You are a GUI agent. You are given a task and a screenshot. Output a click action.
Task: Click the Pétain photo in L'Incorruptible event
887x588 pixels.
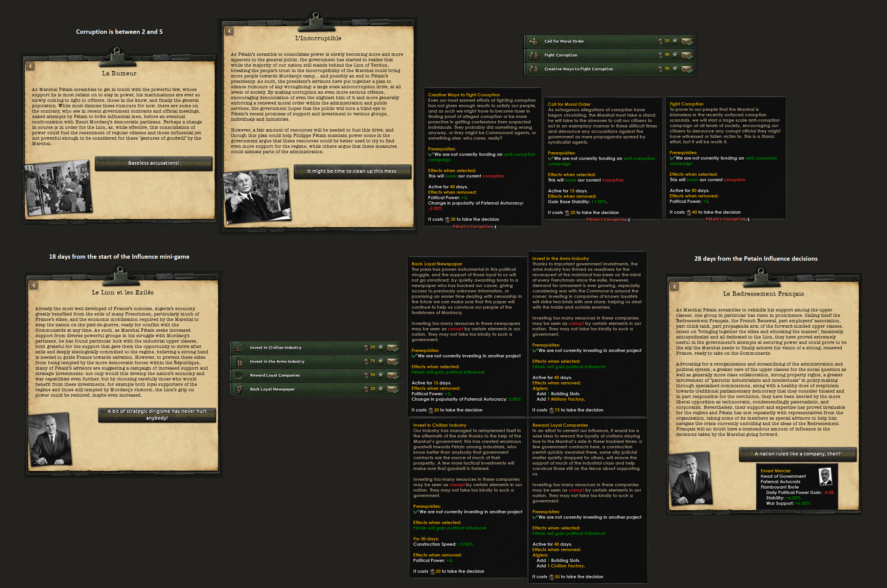257,196
